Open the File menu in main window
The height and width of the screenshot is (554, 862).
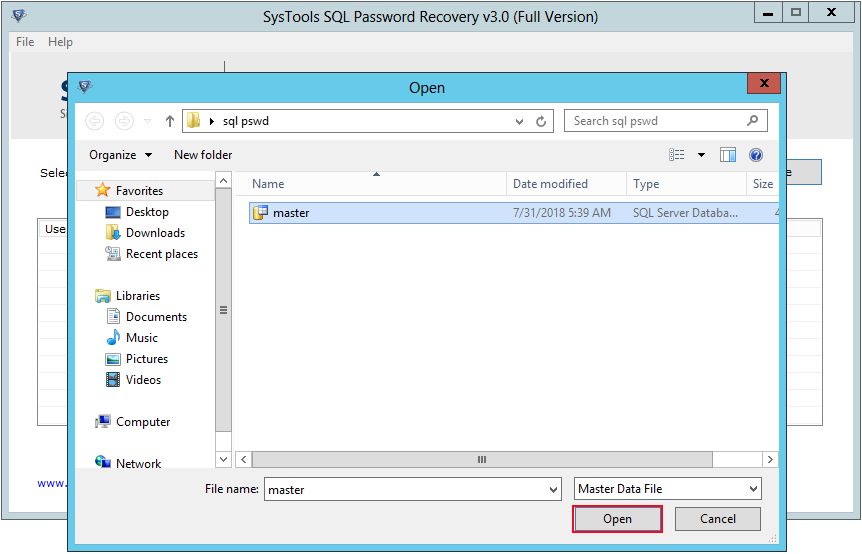[x=25, y=42]
